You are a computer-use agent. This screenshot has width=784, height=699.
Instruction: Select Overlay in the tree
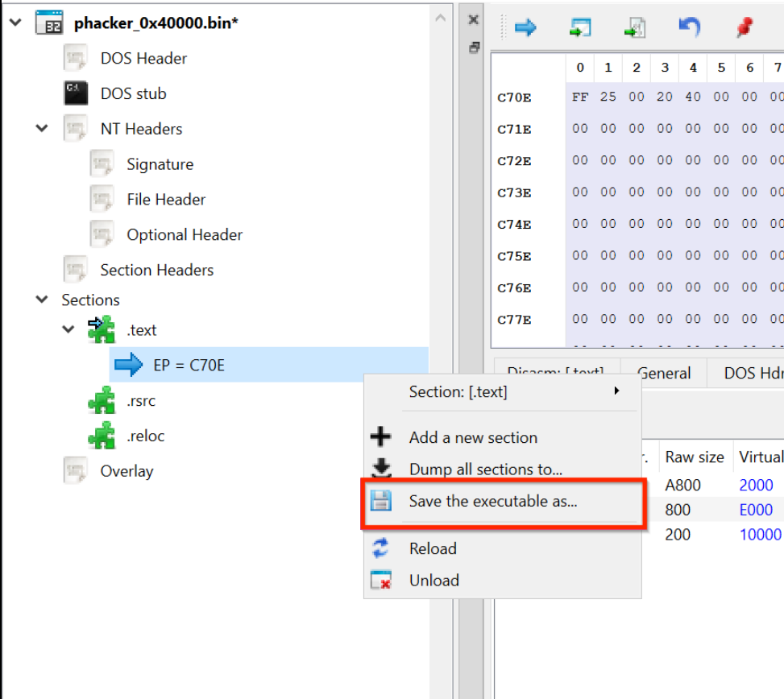click(127, 471)
